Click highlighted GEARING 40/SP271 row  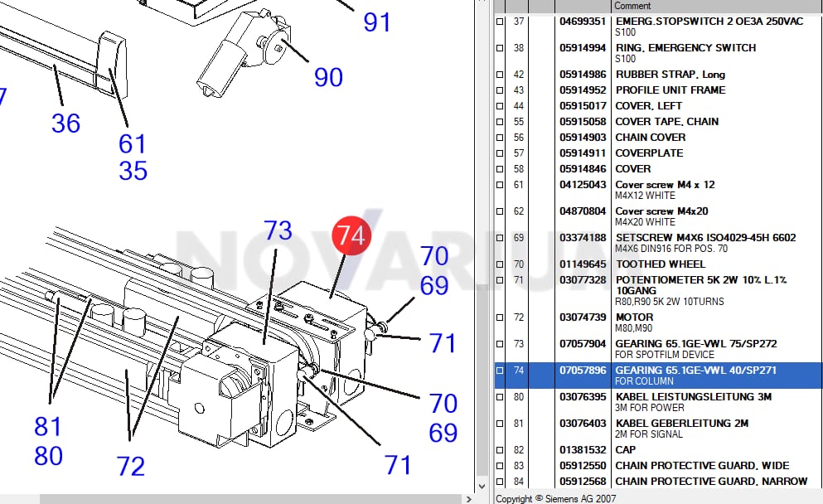pyautogui.click(x=658, y=376)
